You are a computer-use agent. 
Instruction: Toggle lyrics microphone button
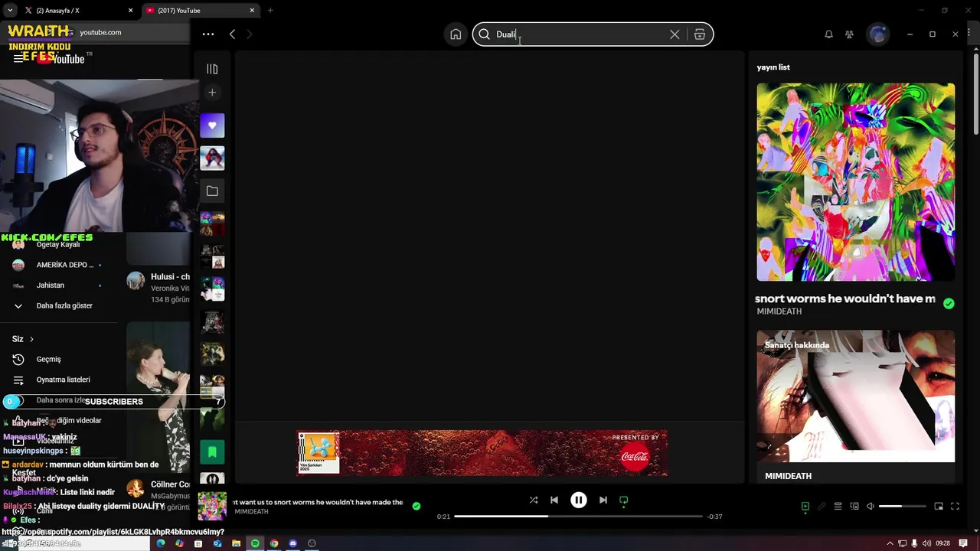click(x=822, y=507)
